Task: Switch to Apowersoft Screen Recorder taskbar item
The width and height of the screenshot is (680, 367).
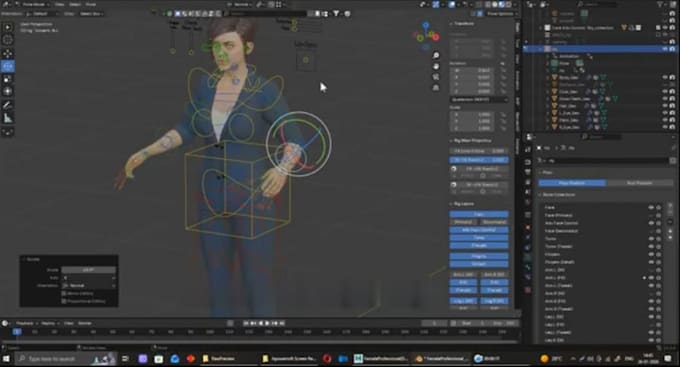Action: point(289,359)
